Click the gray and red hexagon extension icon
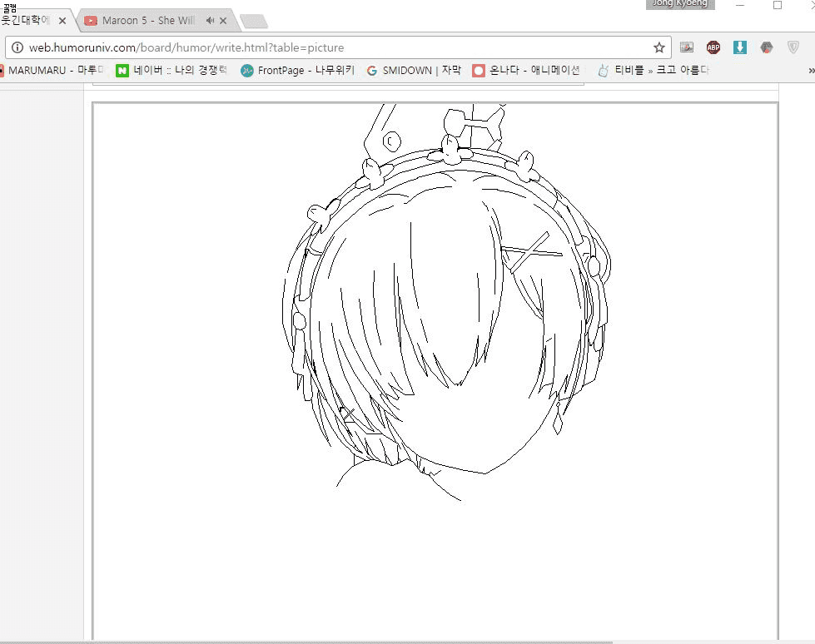815x644 pixels. [767, 47]
